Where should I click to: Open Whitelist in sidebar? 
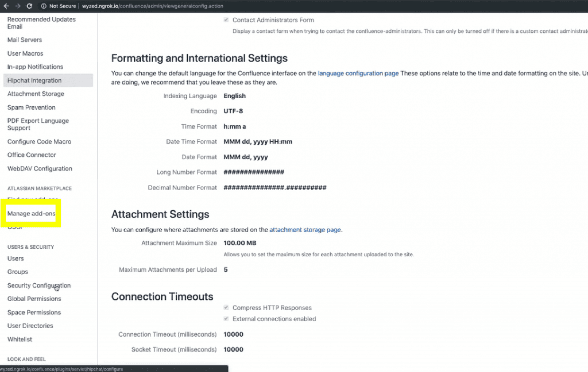20,340
